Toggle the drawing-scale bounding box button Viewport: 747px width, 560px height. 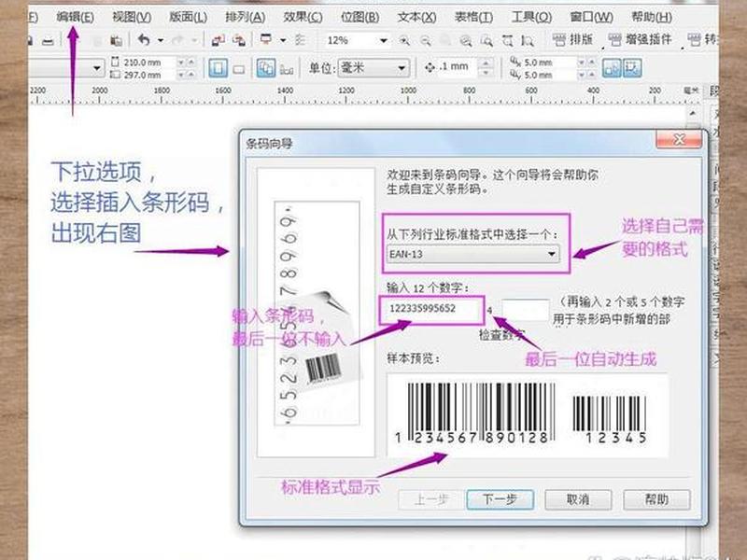(x=632, y=68)
